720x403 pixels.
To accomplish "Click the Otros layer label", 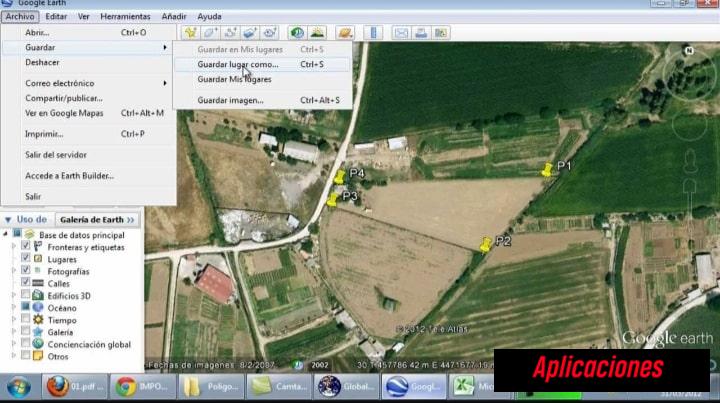I will pyautogui.click(x=58, y=356).
